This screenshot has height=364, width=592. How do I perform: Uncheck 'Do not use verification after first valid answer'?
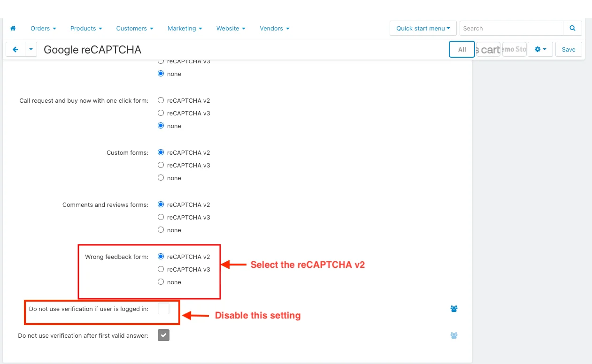(x=163, y=335)
